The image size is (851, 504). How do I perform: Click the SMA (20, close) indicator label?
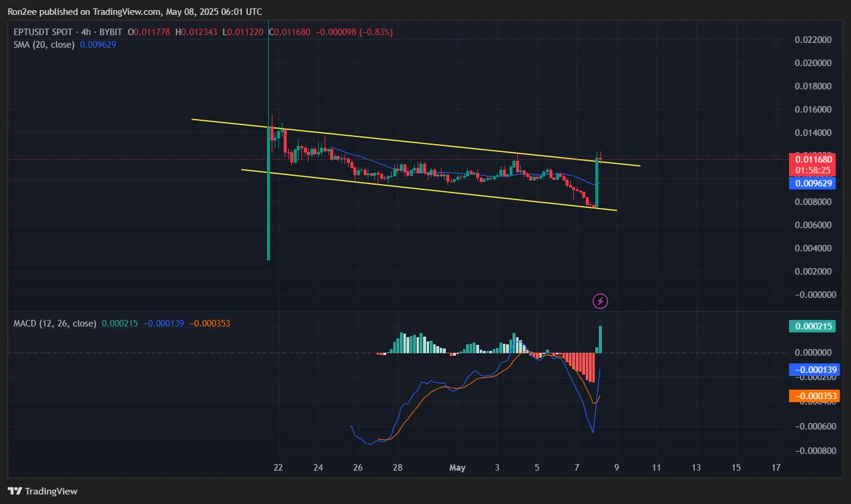point(44,45)
